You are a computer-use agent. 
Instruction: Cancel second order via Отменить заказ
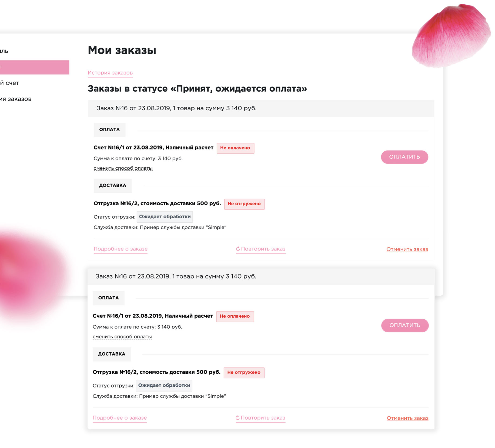pos(407,418)
